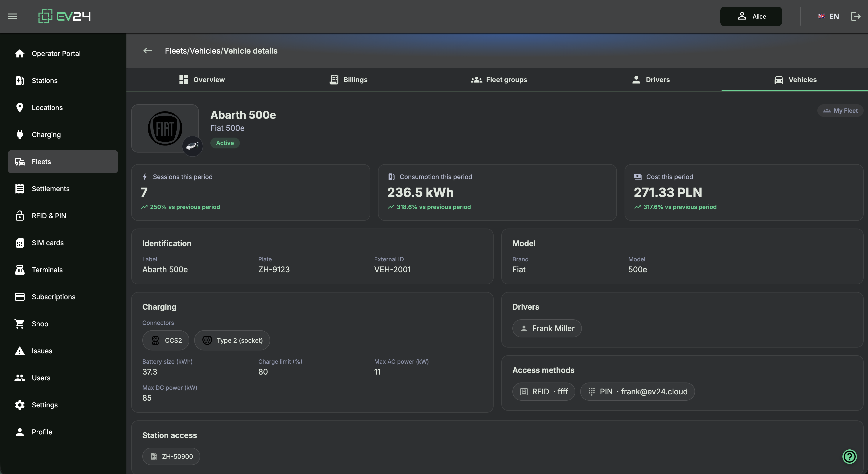The height and width of the screenshot is (474, 868).
Task: Click the EN language selector
Action: (x=829, y=16)
